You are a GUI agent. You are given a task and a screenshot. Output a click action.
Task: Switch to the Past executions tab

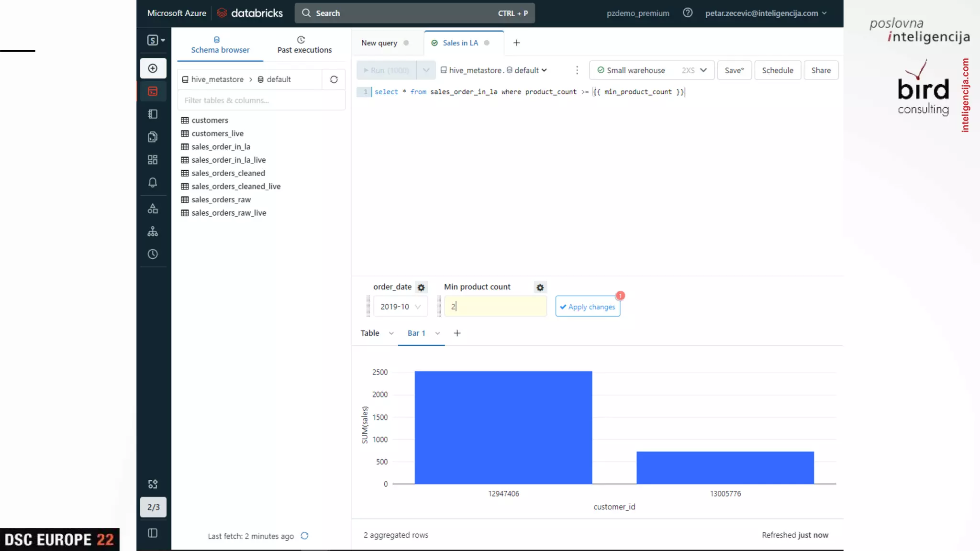pos(304,45)
